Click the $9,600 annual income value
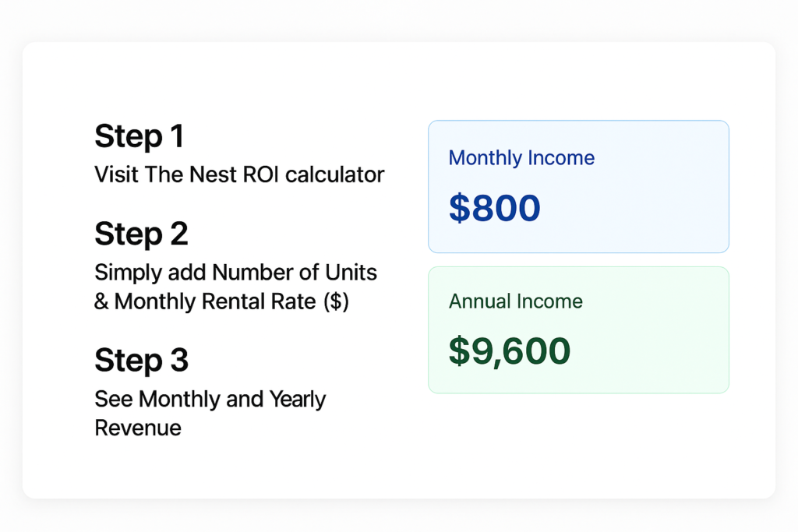798x532 pixels. 510,351
